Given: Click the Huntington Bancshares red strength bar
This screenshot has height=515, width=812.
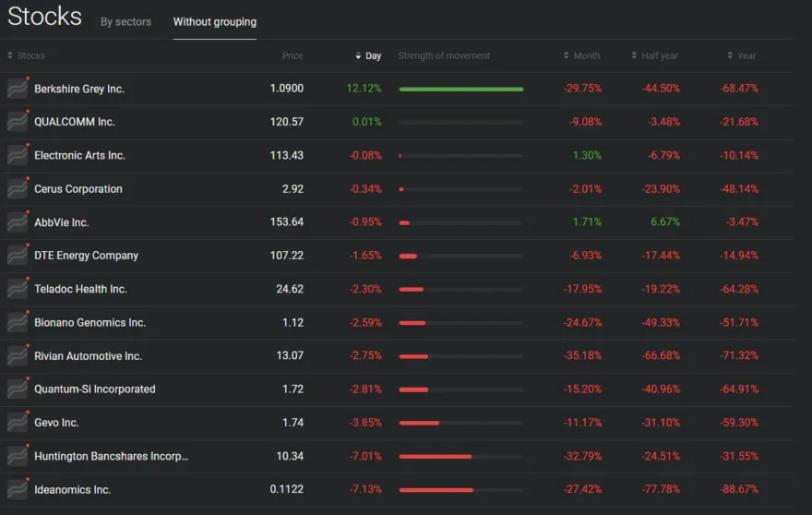Looking at the screenshot, I should pos(436,456).
